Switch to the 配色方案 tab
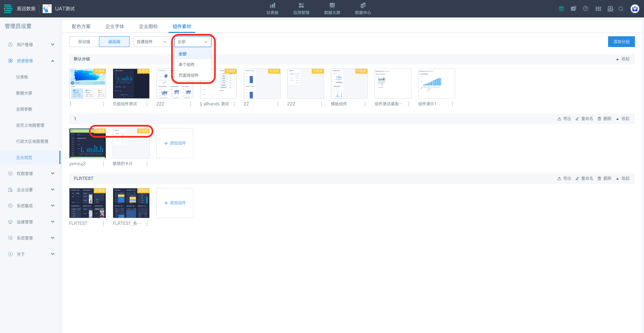 click(x=81, y=27)
